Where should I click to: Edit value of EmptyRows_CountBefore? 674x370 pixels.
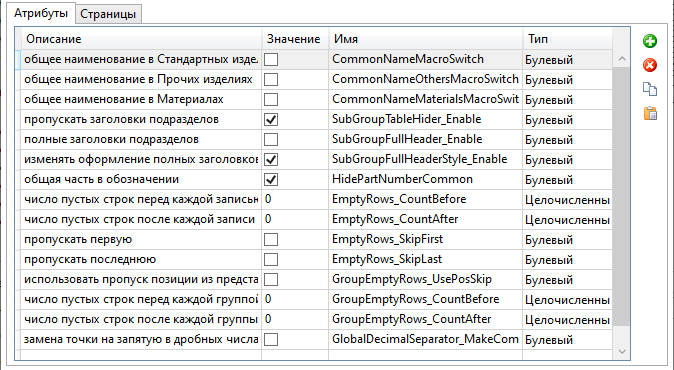(295, 199)
